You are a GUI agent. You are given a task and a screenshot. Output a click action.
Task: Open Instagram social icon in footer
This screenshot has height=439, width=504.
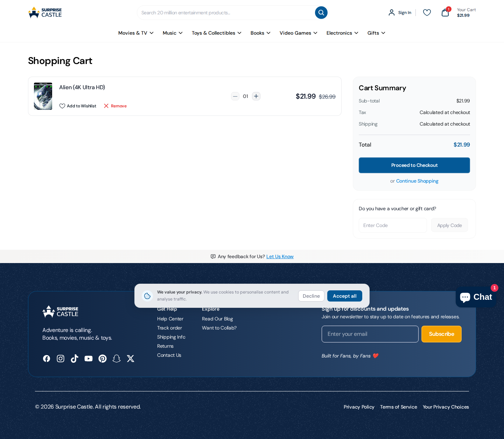61,359
